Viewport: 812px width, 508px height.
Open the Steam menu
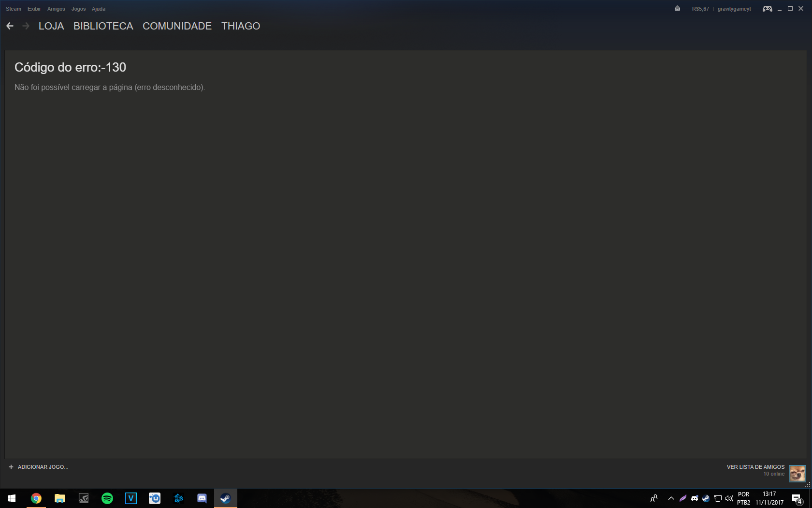coord(14,9)
